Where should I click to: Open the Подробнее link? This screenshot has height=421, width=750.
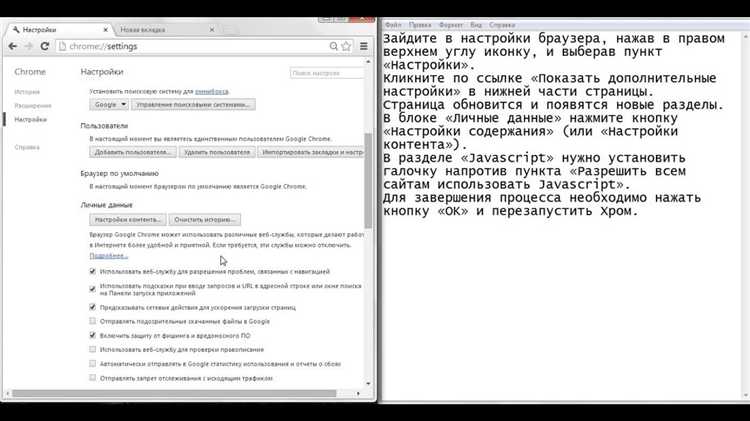coord(109,256)
